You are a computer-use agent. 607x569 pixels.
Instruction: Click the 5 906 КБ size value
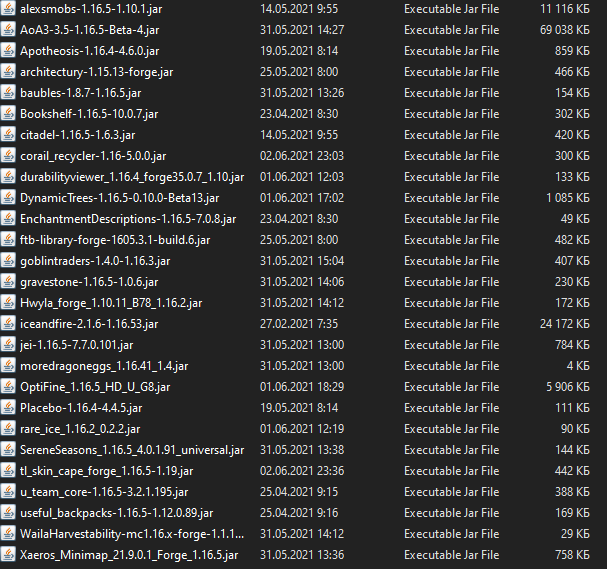(x=568, y=387)
